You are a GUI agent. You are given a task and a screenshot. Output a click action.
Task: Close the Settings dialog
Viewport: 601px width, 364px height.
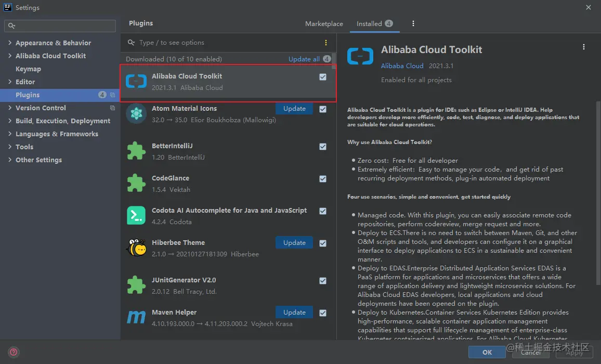(589, 7)
